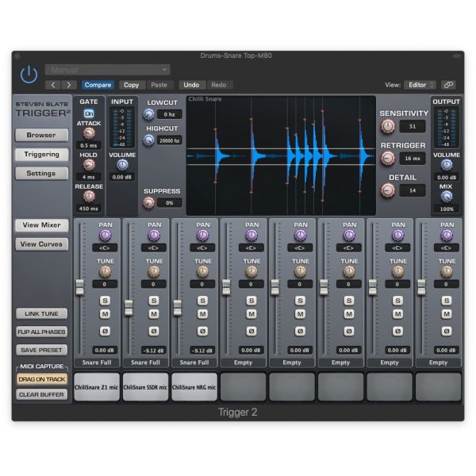Switch to View Mixer
476x476 pixels.
(41, 225)
